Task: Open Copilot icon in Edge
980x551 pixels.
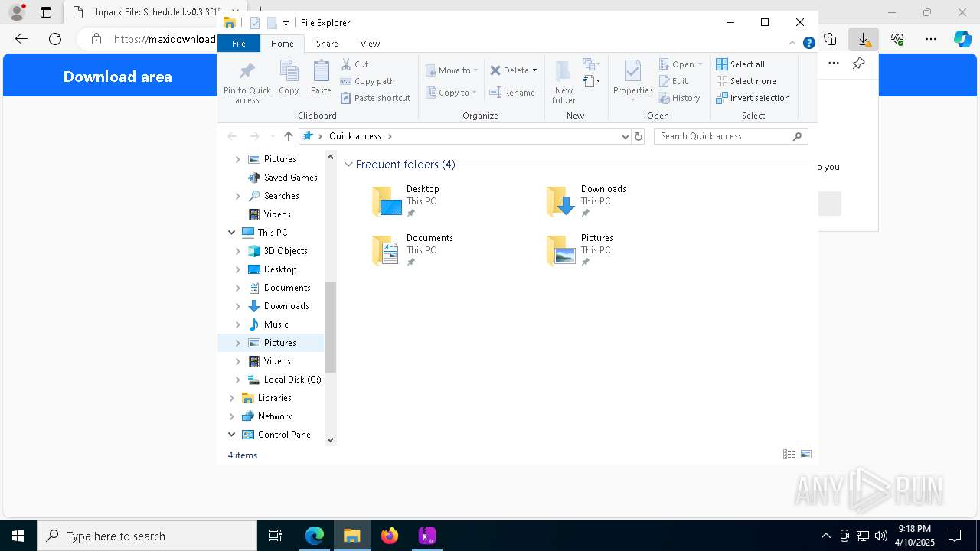Action: (x=962, y=39)
